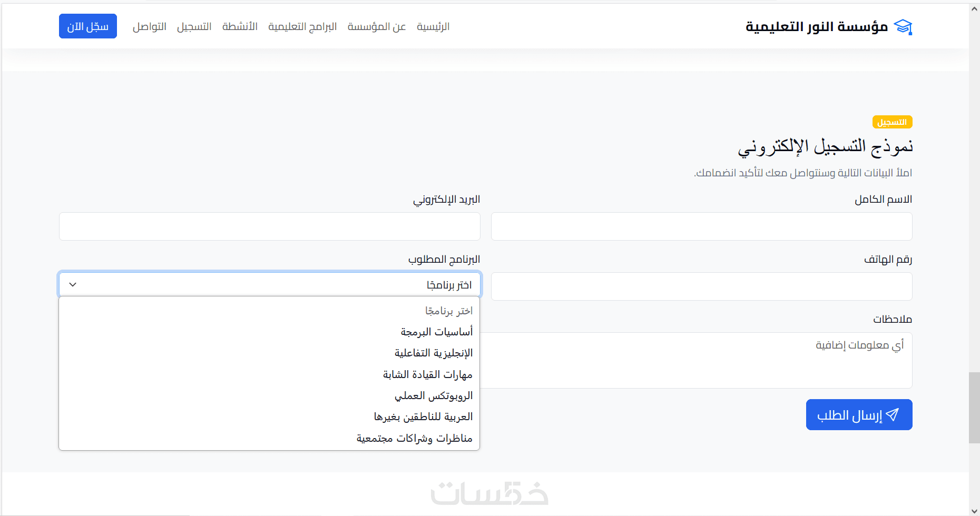980x516 pixels.
Task: Choose الإنجليزية التفاعلية from the list
Action: point(433,353)
